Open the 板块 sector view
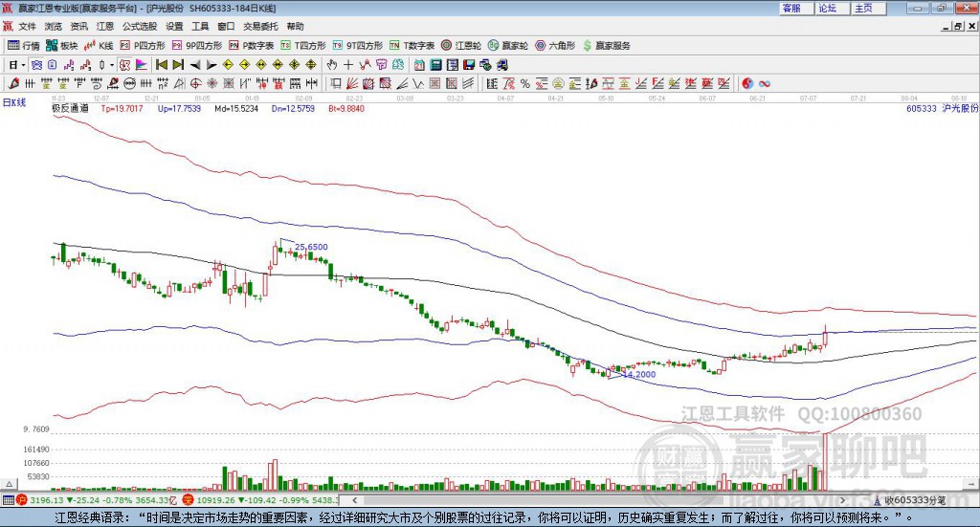 coord(62,46)
